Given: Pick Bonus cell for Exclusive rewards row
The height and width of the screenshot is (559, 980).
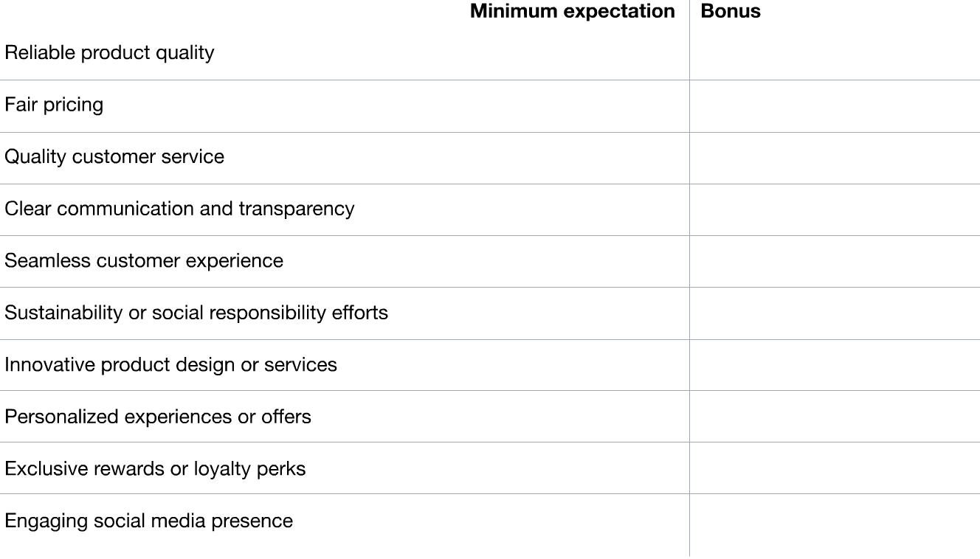Looking at the screenshot, I should [835, 469].
